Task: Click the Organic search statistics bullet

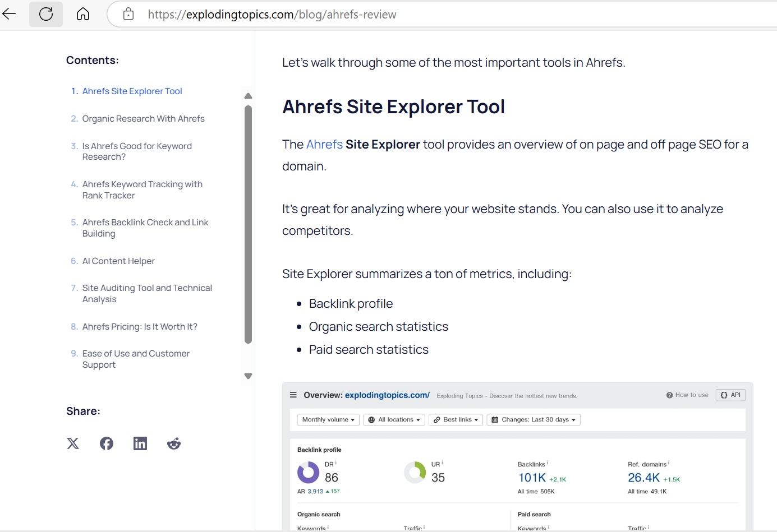Action: [x=379, y=326]
